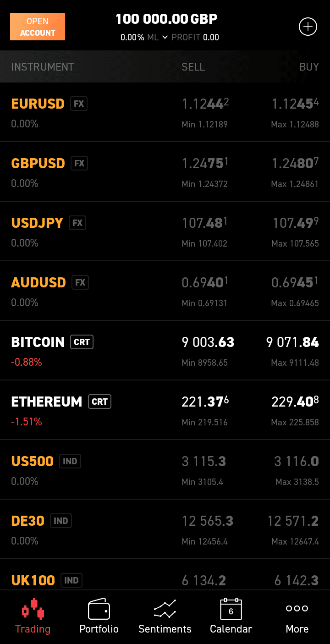This screenshot has height=644, width=330.
Task: Tap the FX badge beside EURUSD
Action: [x=79, y=104]
